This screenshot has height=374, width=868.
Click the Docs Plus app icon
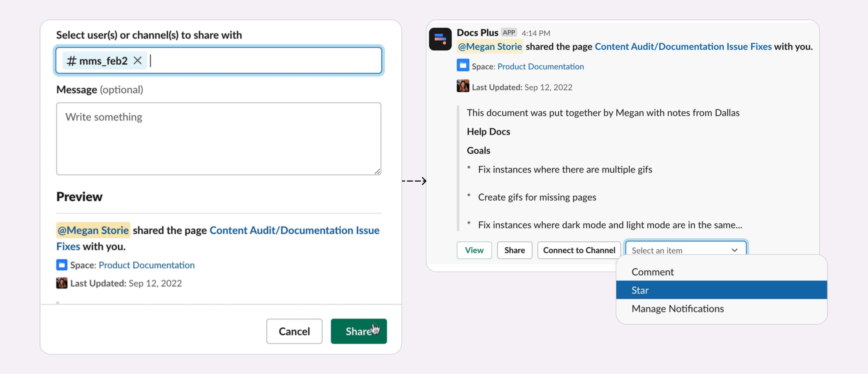click(x=440, y=39)
